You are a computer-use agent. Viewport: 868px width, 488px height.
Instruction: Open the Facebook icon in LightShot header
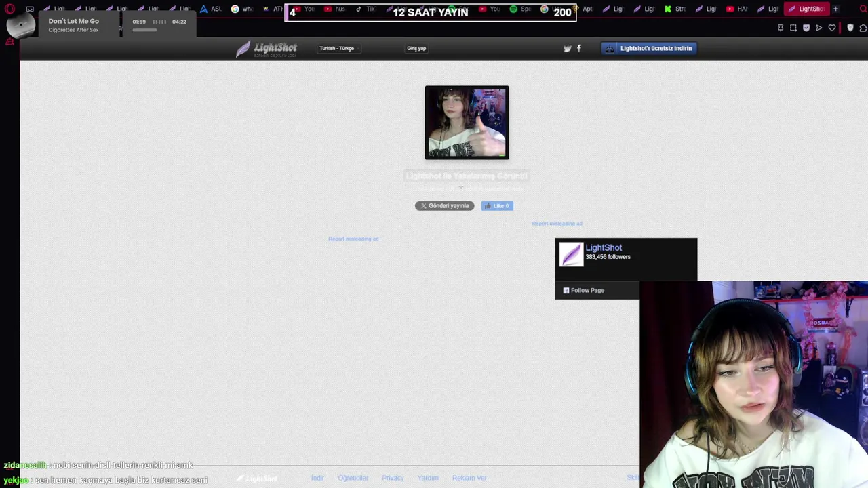(578, 48)
